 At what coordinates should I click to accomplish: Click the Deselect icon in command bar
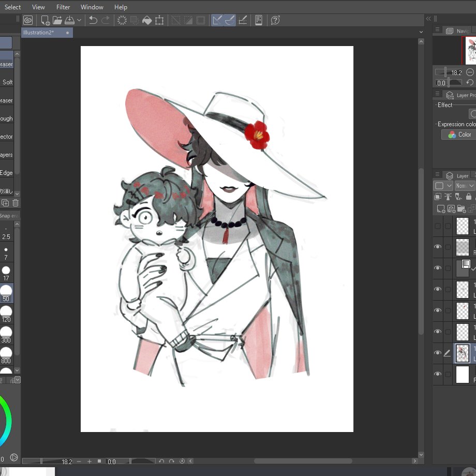tap(176, 20)
